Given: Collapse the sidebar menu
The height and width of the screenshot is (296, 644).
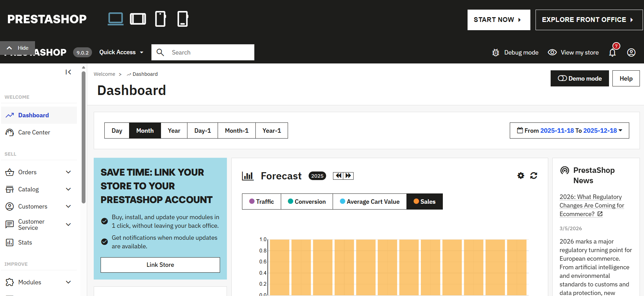Looking at the screenshot, I should [68, 72].
